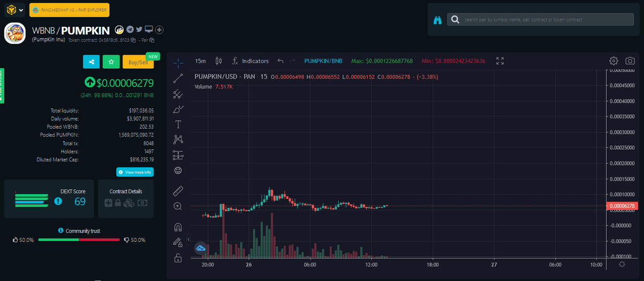Open the 15m timeframe dropdown
This screenshot has width=644, height=281.
pyautogui.click(x=201, y=61)
